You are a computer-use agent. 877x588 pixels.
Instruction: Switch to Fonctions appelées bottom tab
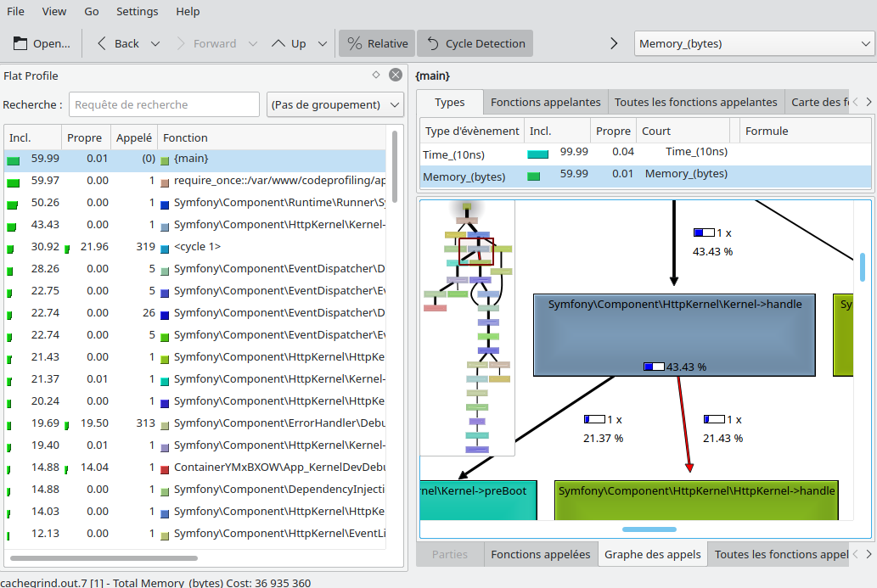point(540,554)
